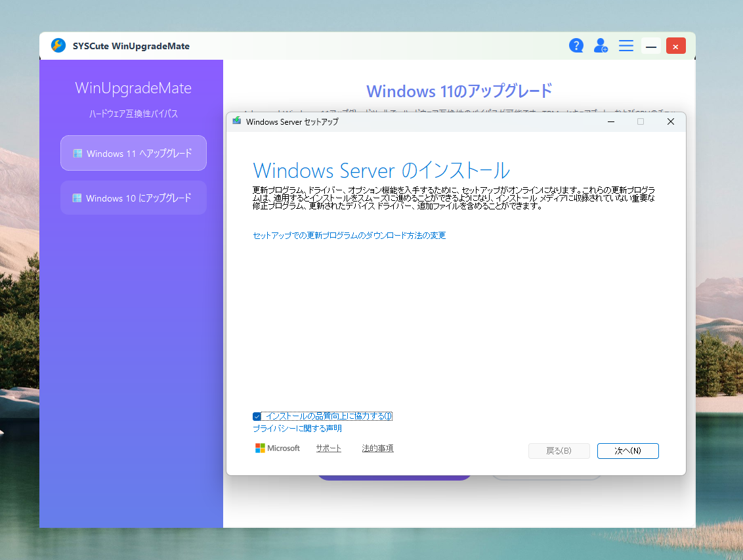Open the プライバシーに関する声明 link
Viewport: 743px width, 560px height.
(297, 428)
